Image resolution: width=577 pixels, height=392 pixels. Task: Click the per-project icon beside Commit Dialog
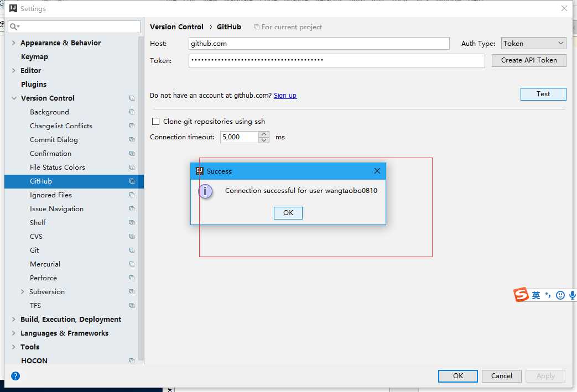click(132, 140)
